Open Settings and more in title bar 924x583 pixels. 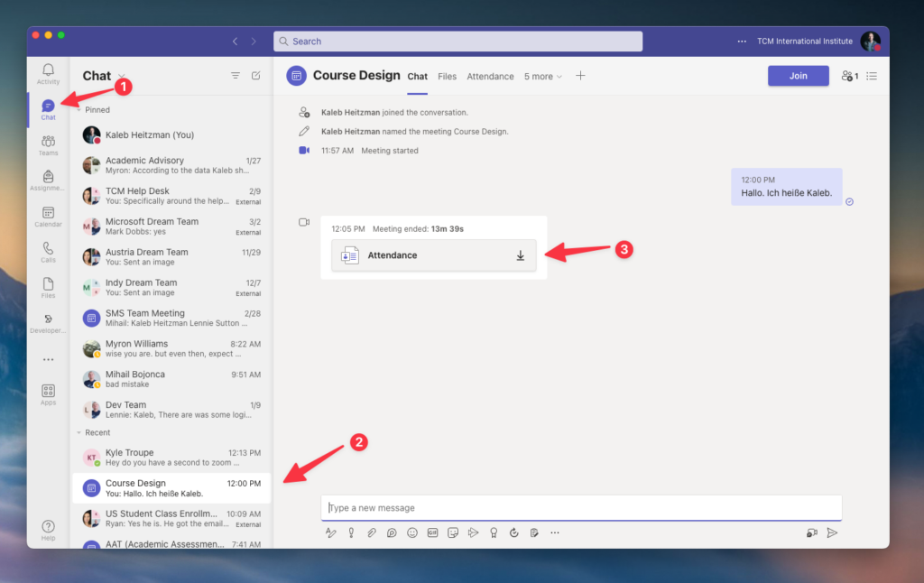point(742,42)
